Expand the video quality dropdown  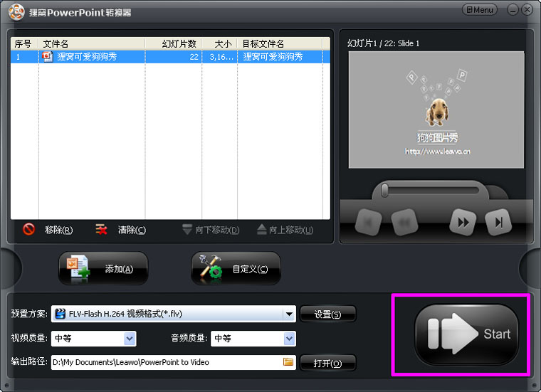tap(130, 339)
